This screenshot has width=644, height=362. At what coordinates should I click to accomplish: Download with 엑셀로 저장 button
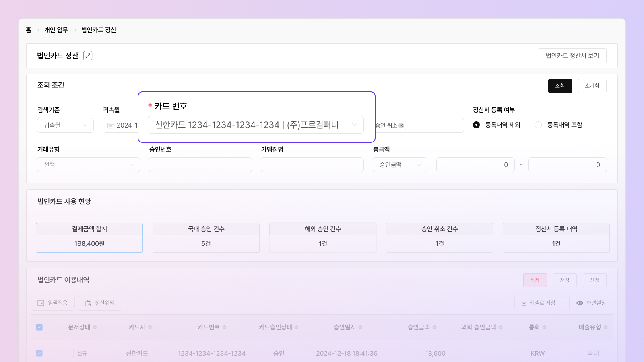click(539, 303)
